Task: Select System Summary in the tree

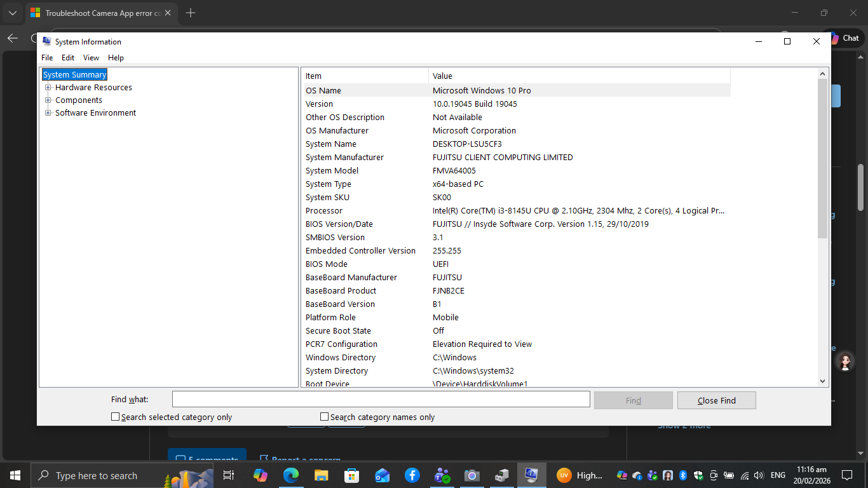Action: (74, 74)
